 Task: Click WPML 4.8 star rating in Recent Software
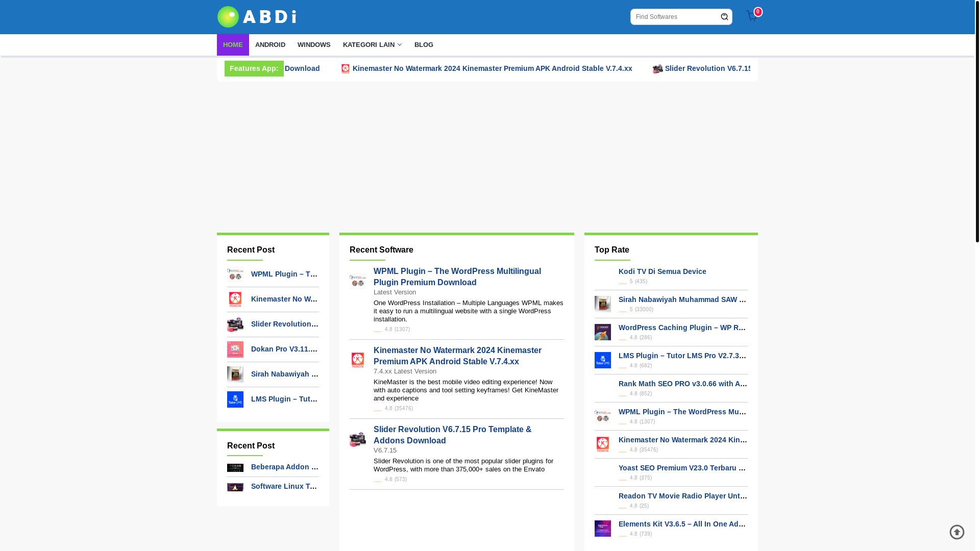tap(378, 330)
